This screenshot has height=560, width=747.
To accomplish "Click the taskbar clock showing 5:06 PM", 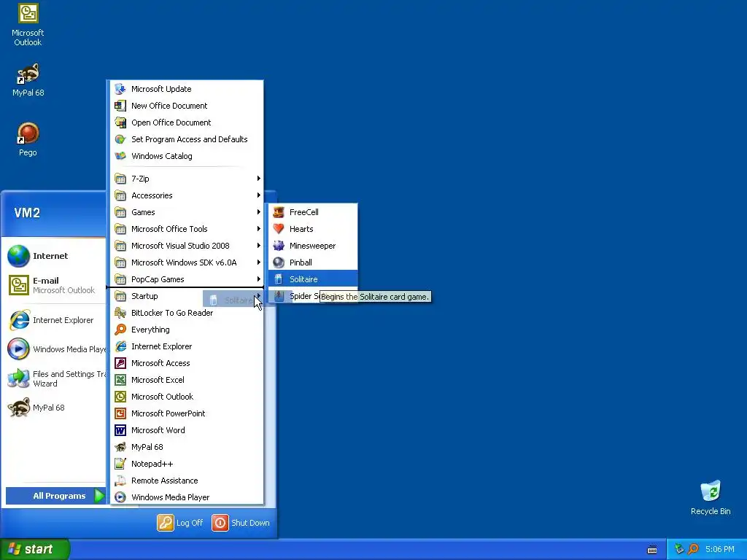I will click(720, 550).
